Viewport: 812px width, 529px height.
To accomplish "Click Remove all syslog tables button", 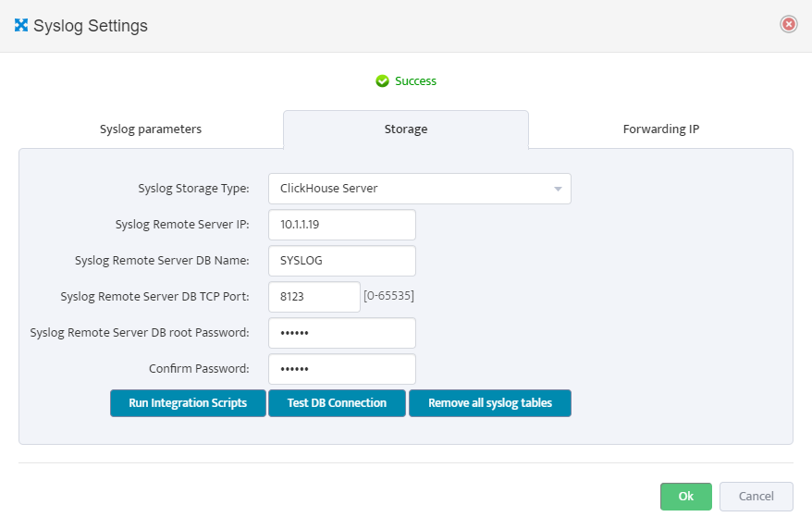I will tap(490, 403).
